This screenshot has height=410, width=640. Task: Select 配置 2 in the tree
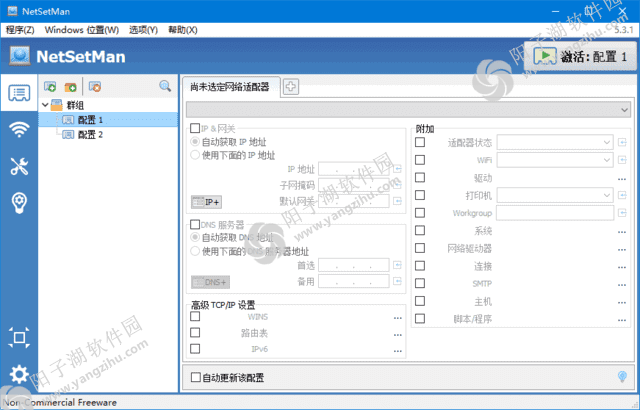tap(90, 135)
